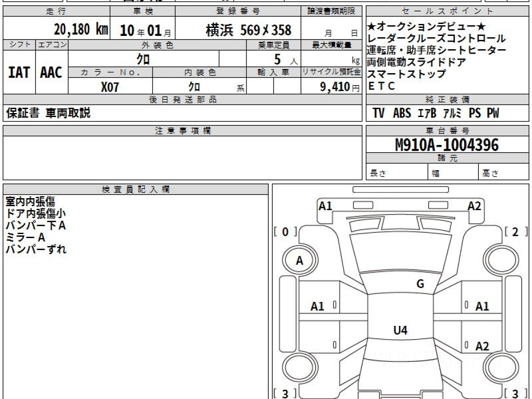Click the chassis number M910A-1004396
The image size is (532, 399).
447,145
